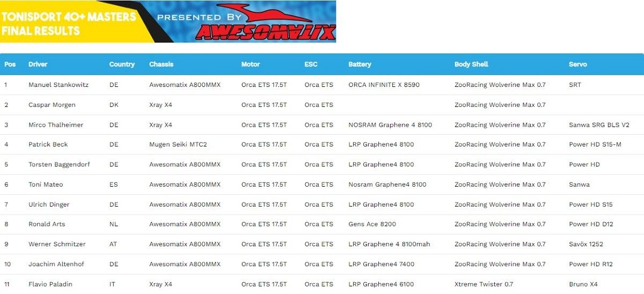Select the Chassis column header
The width and height of the screenshot is (644, 294).
(162, 64)
